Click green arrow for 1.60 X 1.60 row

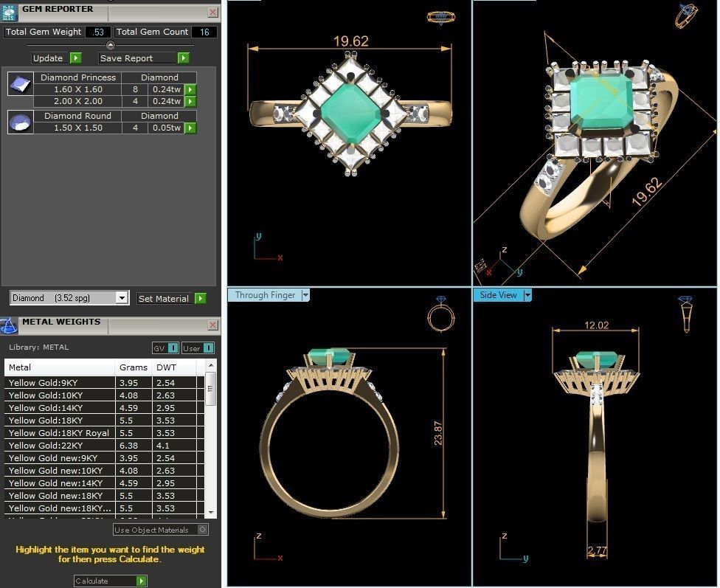pyautogui.click(x=190, y=89)
